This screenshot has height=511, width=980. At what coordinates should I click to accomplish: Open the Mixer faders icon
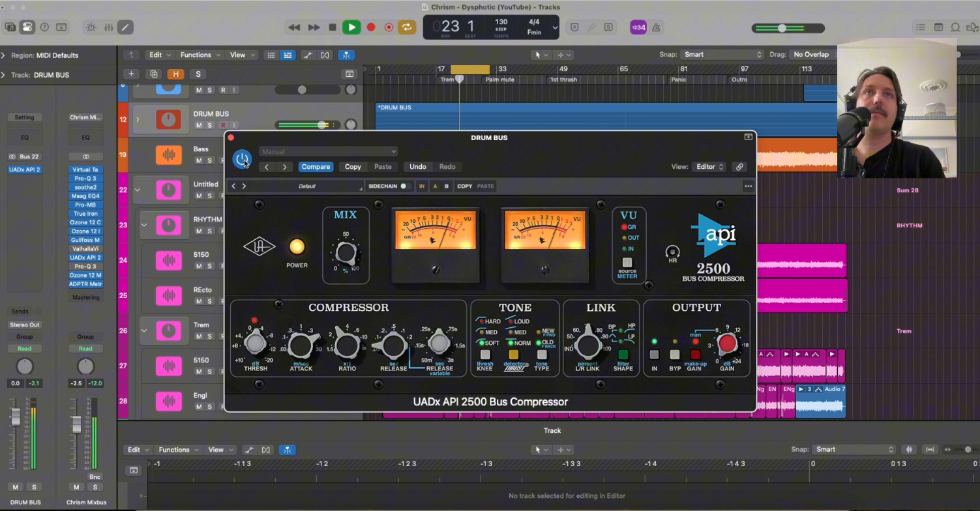[108, 27]
